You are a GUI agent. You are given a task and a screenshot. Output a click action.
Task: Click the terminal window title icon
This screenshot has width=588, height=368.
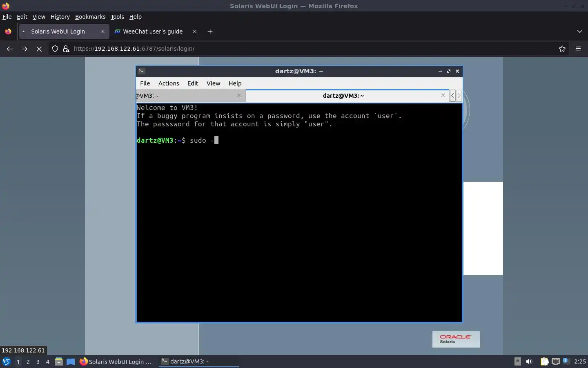[141, 71]
